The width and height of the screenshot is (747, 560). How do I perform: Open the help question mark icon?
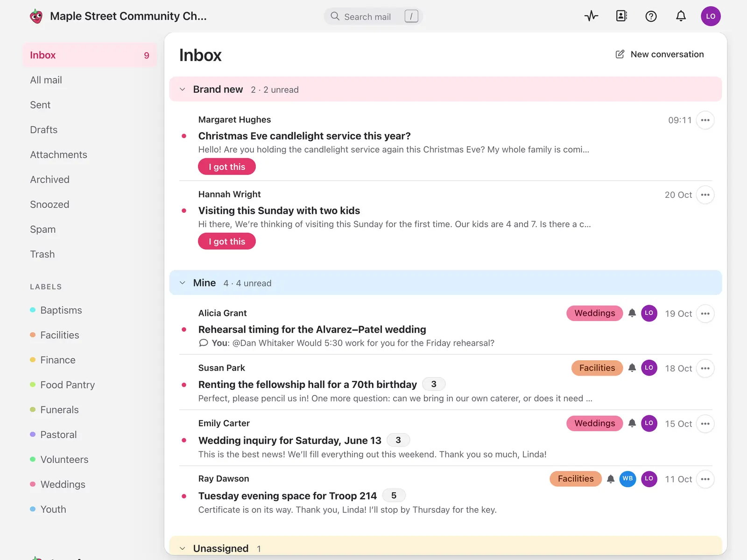tap(651, 16)
